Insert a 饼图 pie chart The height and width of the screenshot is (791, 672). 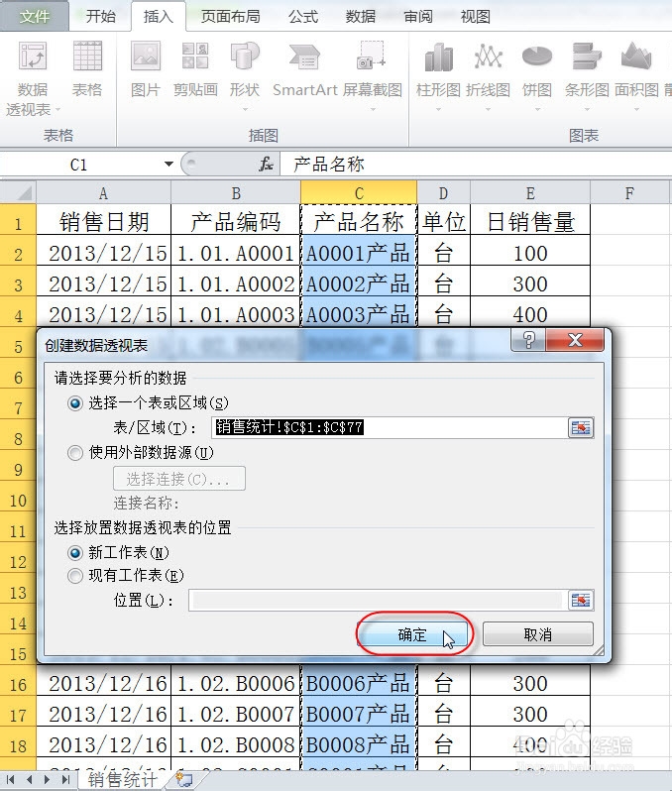point(537,75)
